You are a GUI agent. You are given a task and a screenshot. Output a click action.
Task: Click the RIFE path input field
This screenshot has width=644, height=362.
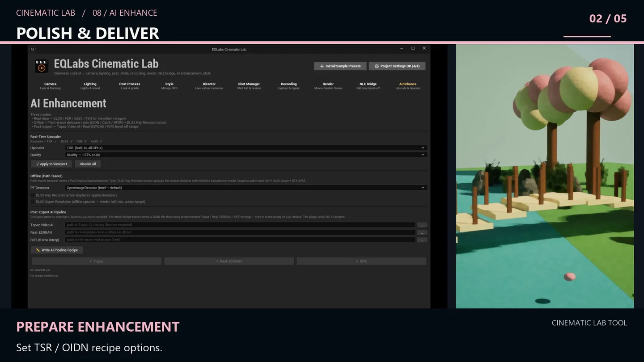[x=240, y=240]
